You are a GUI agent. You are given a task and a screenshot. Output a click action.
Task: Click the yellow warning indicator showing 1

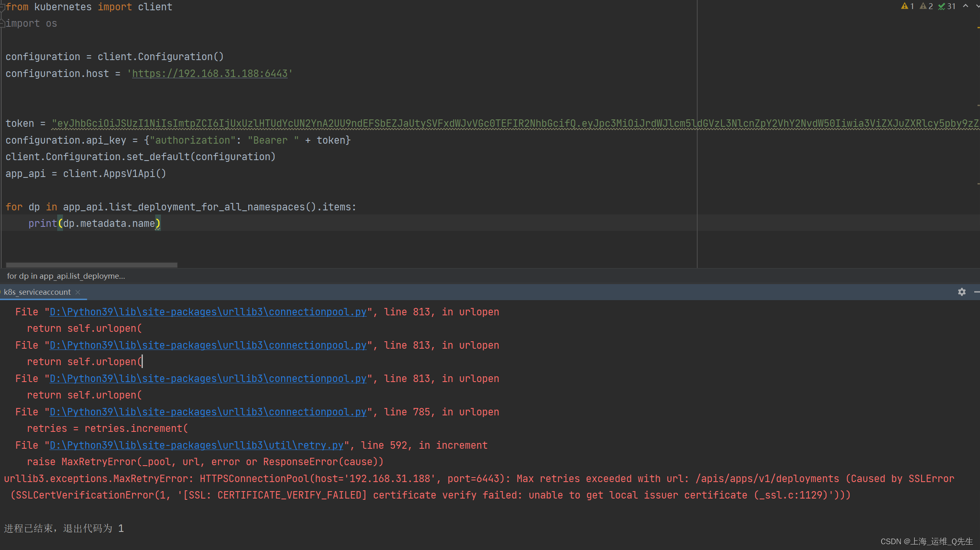coord(908,6)
